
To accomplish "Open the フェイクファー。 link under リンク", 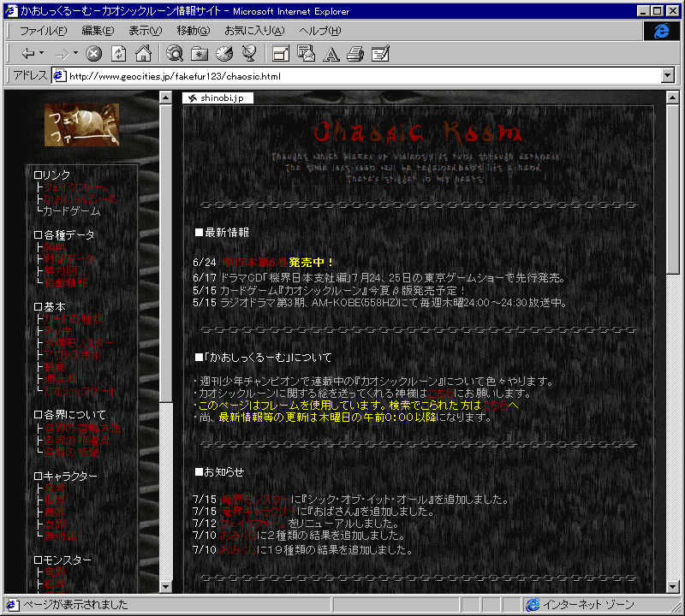I will (75, 187).
